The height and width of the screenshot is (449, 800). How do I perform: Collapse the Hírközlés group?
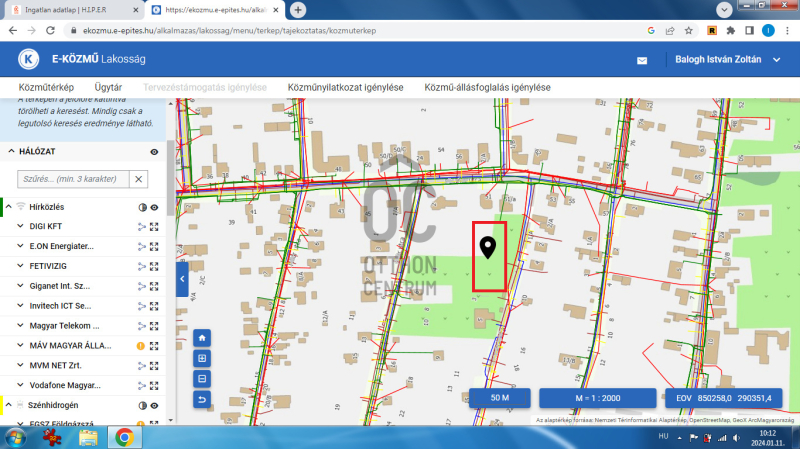[8, 206]
